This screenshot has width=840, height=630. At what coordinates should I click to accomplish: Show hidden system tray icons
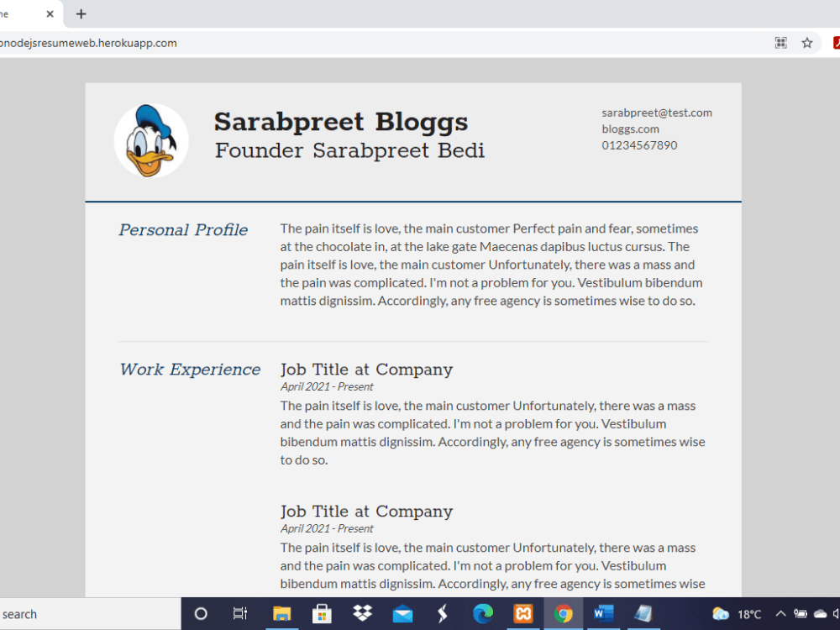point(780,614)
